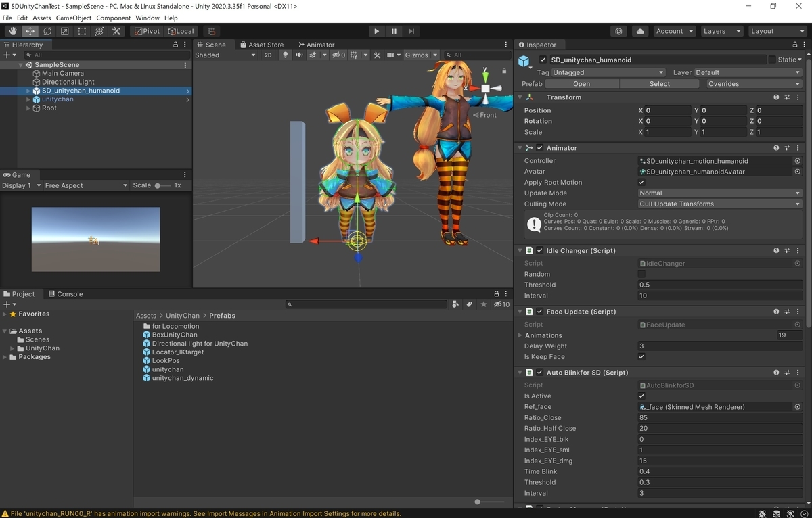The height and width of the screenshot is (518, 812).
Task: Toggle 2D view mode
Action: [268, 55]
